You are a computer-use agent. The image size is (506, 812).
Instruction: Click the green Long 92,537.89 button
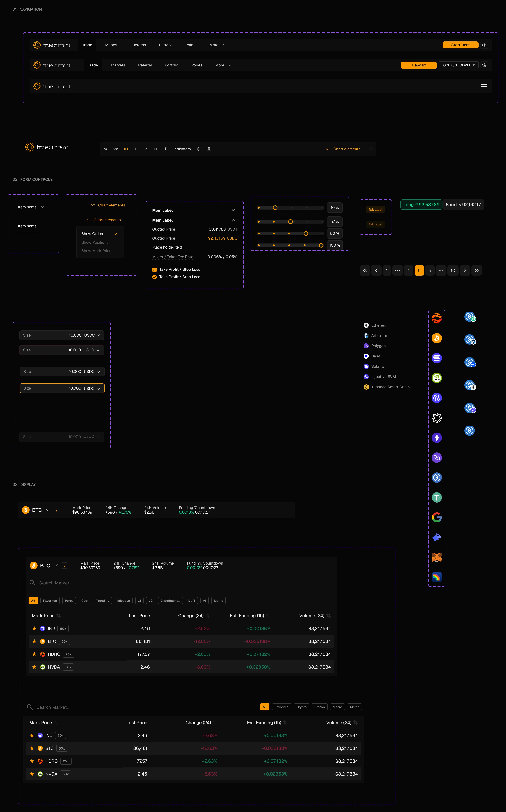(421, 205)
